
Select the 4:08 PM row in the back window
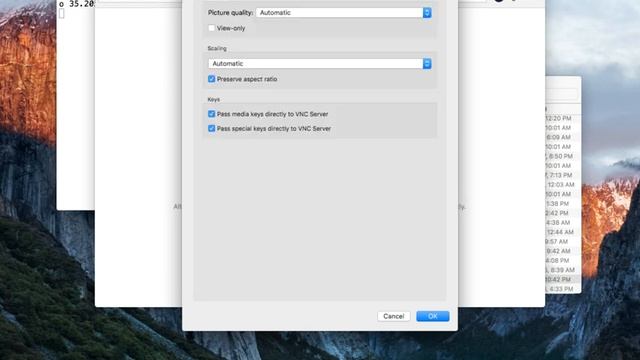click(563, 260)
